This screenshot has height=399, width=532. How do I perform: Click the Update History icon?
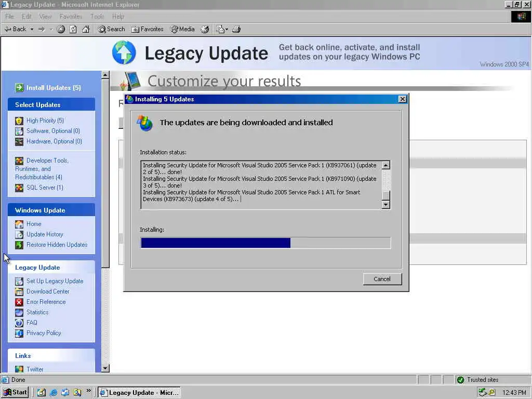[19, 234]
